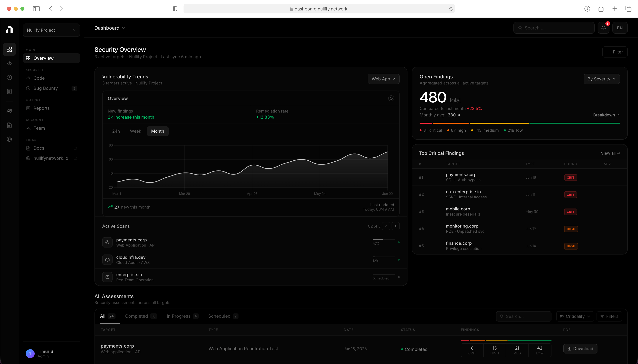Reload the page with refresh icon

451,9
